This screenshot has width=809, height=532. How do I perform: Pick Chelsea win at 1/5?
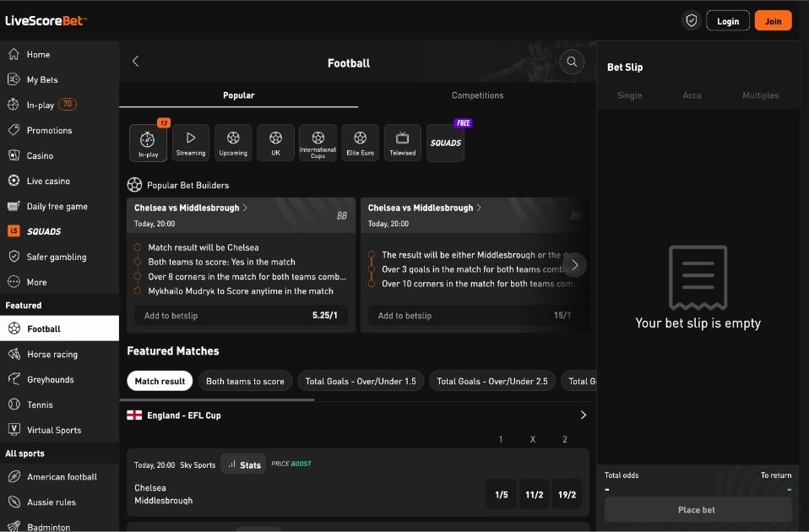[502, 494]
